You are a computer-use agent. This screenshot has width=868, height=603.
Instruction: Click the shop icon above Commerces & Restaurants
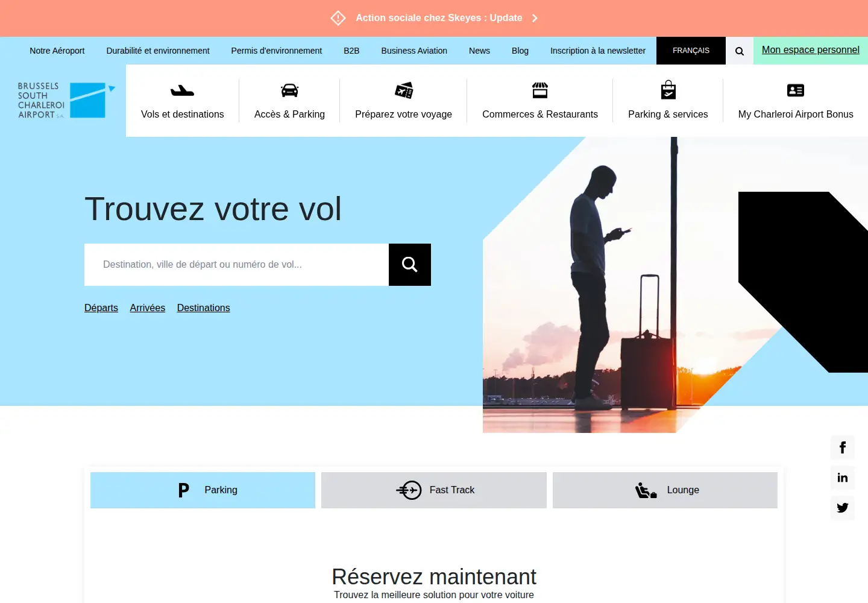point(540,90)
